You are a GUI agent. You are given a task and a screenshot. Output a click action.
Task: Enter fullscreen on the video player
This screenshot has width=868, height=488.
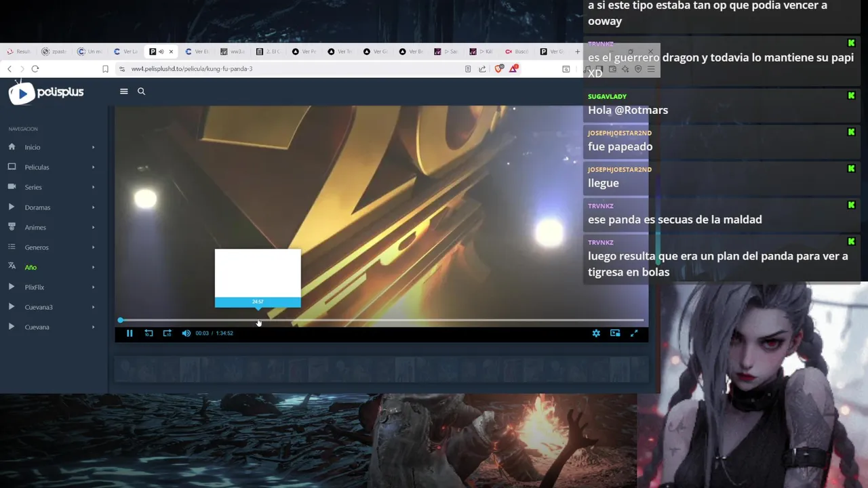point(634,333)
